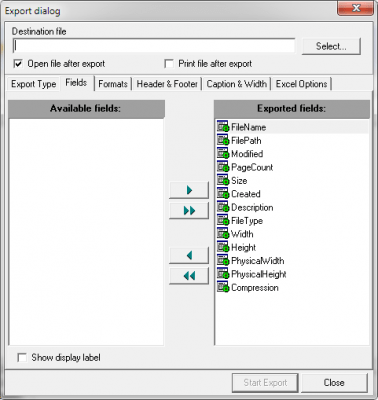Viewport: 378px width, 400px height.
Task: Click the field icon beside PhysicalHeight
Action: click(223, 274)
